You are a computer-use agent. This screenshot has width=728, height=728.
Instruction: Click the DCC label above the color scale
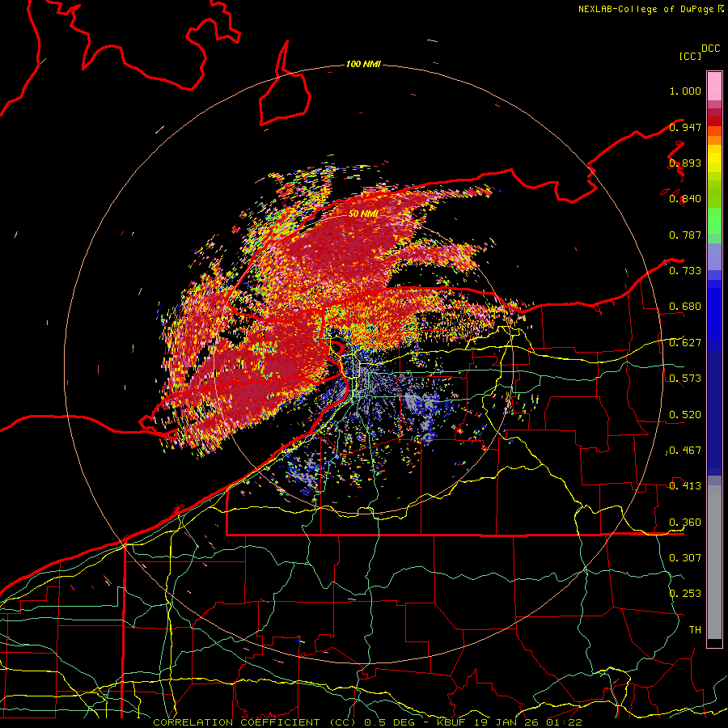[x=711, y=49]
